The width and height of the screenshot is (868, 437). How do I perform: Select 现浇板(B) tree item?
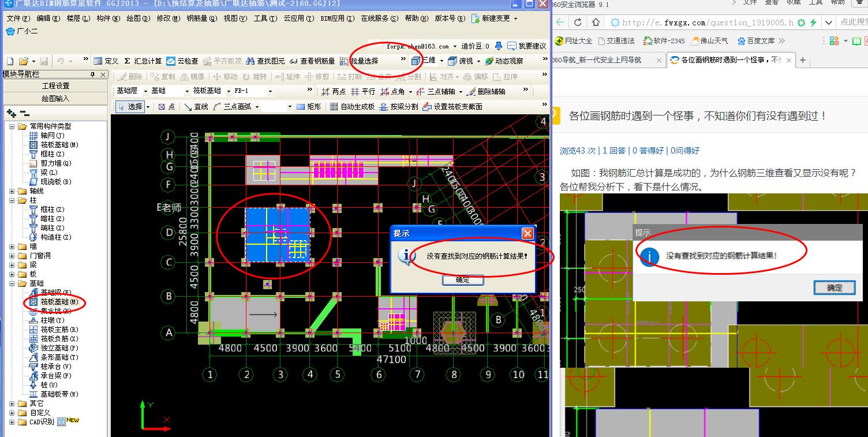click(x=50, y=182)
